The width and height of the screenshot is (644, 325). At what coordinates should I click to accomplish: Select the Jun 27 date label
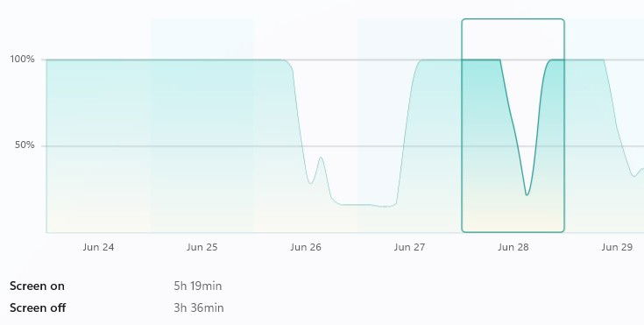(409, 247)
